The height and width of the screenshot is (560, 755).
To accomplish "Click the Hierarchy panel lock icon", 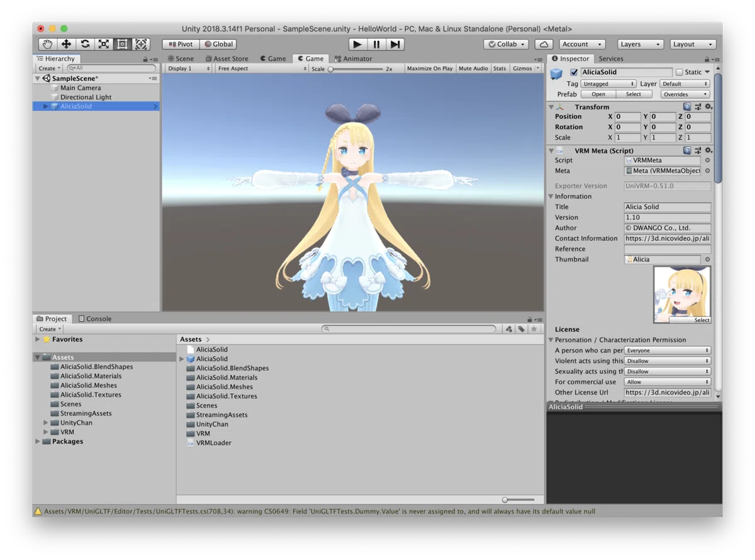I will [145, 59].
